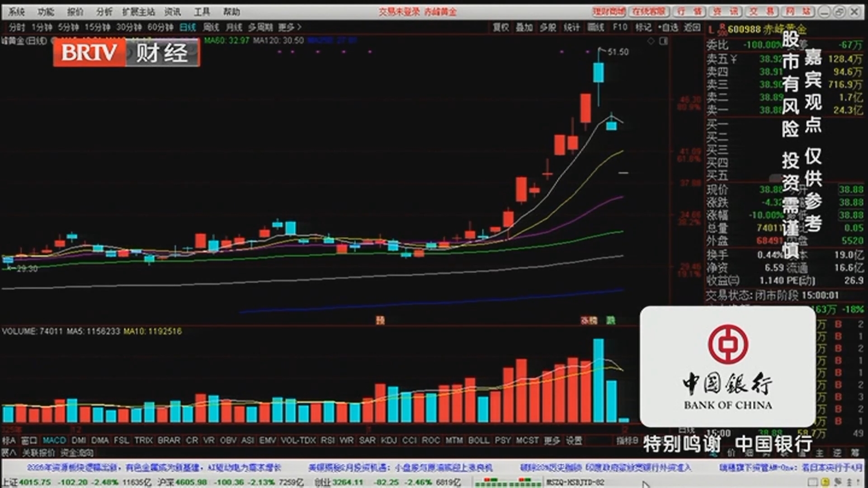Image resolution: width=868 pixels, height=488 pixels.
Task: Click the 在线客服 button
Action: pyautogui.click(x=649, y=12)
